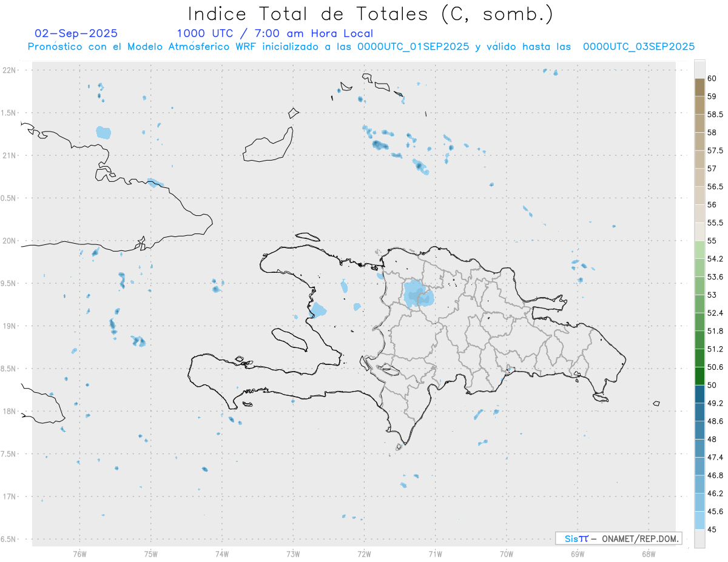Viewport: 728px width, 562px height.
Task: Click the colorbar value "47.4"
Action: pyautogui.click(x=715, y=457)
